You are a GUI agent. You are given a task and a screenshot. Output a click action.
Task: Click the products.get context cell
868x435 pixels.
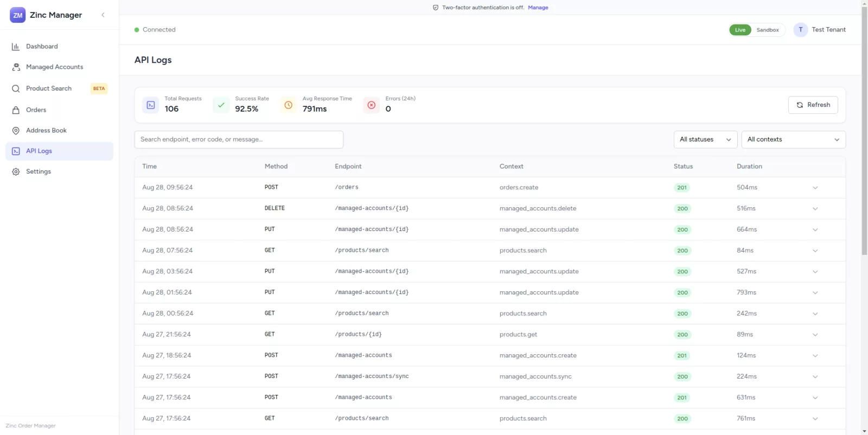[518, 335]
